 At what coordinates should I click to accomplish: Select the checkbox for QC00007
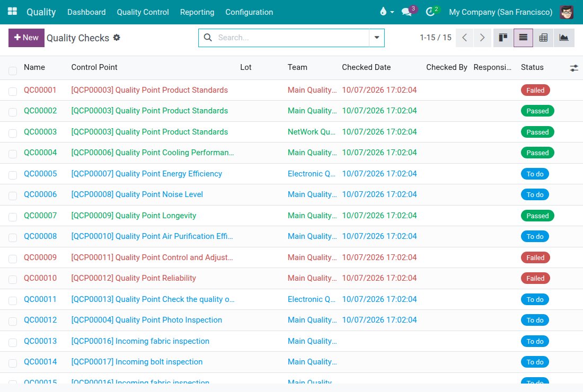pos(13,217)
